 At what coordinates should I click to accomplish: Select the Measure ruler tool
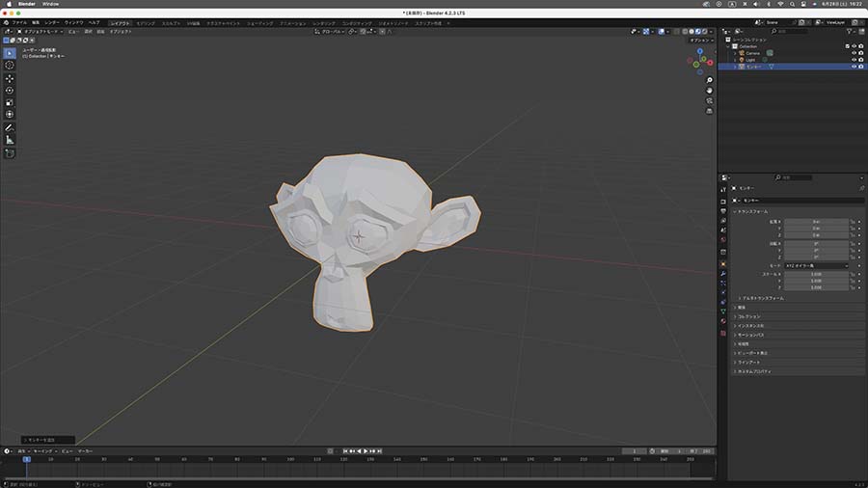coord(10,140)
